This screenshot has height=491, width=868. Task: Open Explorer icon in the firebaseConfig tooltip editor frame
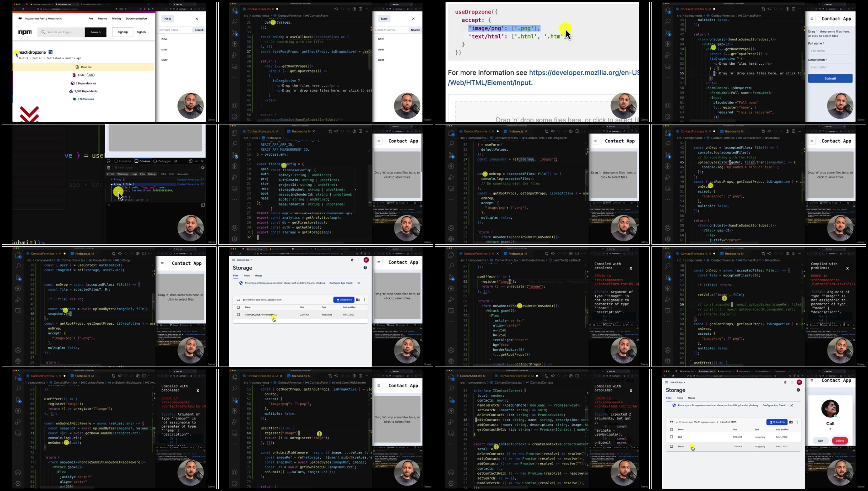tap(234, 133)
